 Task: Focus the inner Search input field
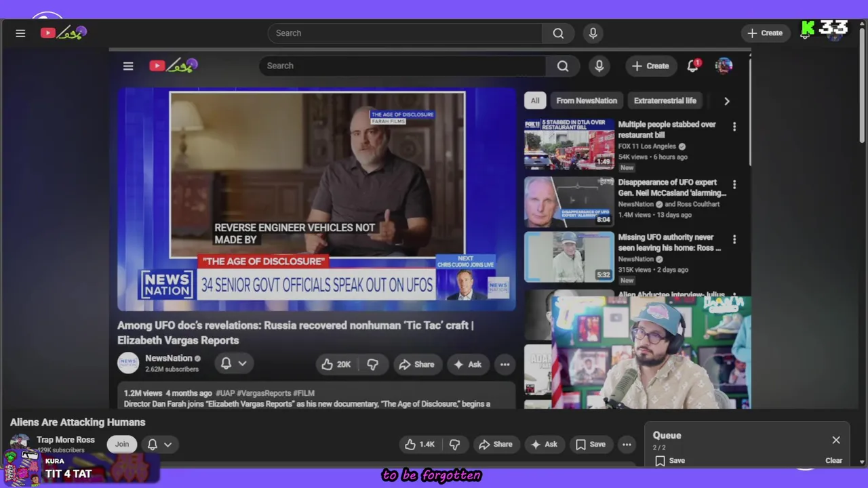[402, 66]
